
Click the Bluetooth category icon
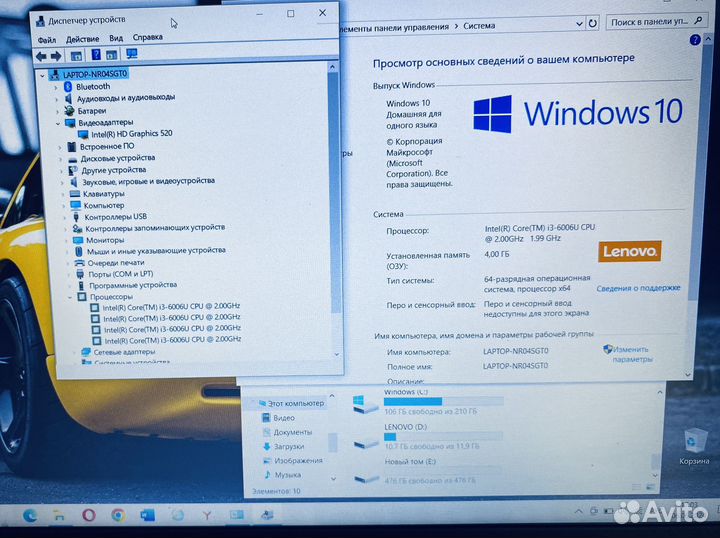point(68,86)
